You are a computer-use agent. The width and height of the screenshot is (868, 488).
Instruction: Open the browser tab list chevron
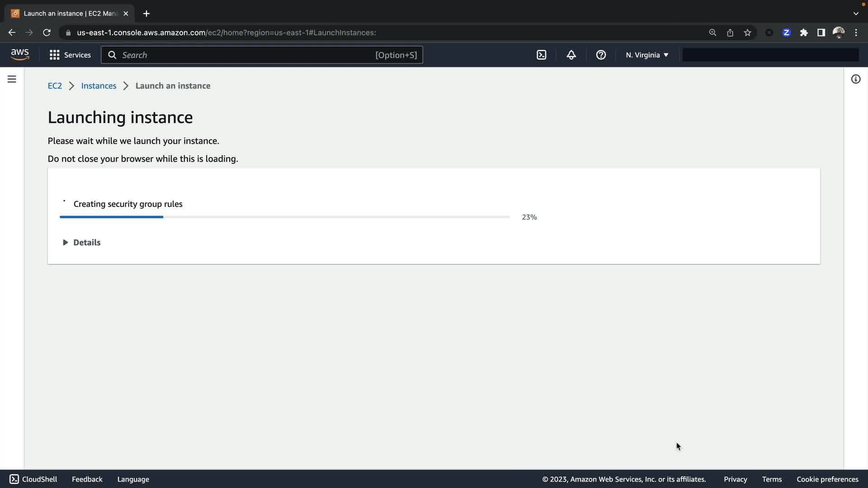(855, 14)
